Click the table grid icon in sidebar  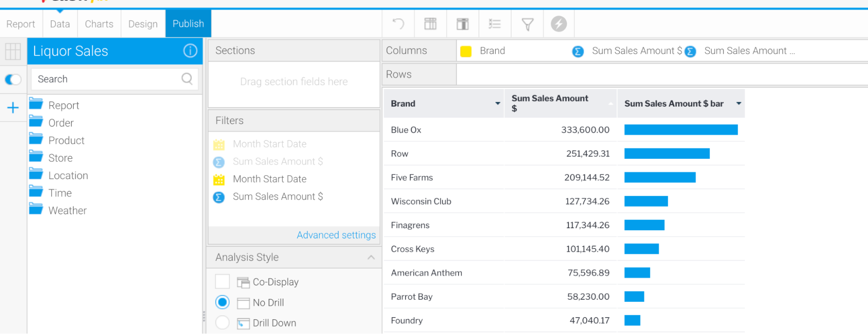coord(13,52)
